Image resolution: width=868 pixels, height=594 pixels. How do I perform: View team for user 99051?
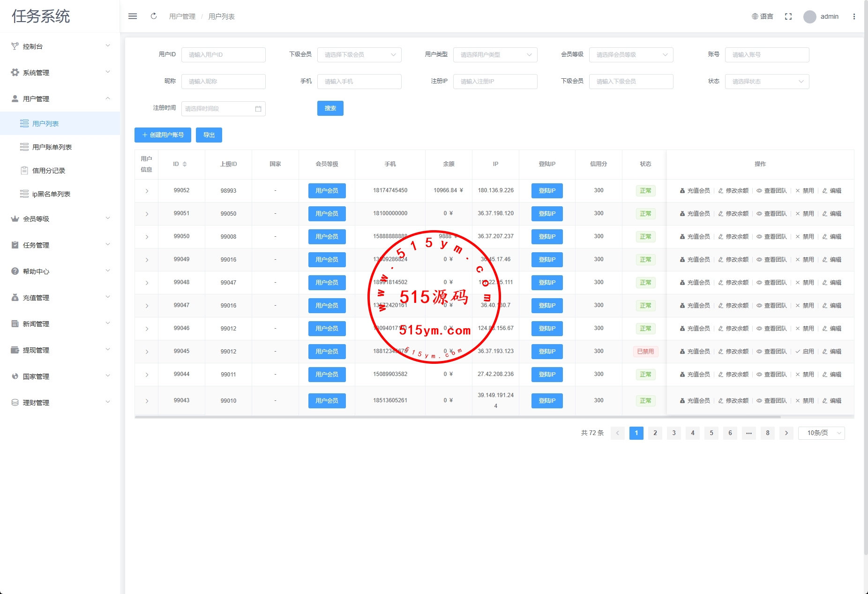(771, 214)
